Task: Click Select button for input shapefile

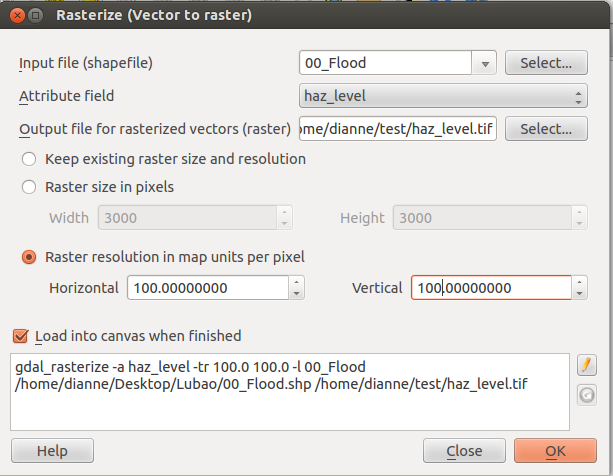Action: point(546,63)
